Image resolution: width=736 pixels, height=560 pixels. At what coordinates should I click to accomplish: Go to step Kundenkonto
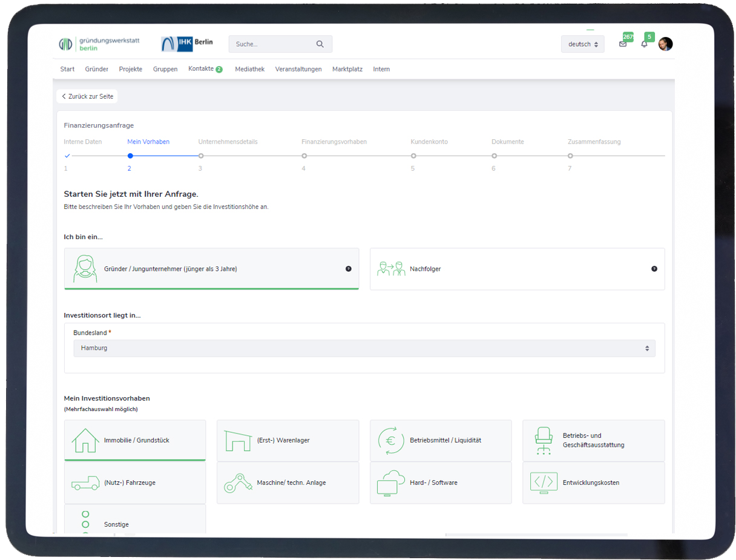(429, 142)
